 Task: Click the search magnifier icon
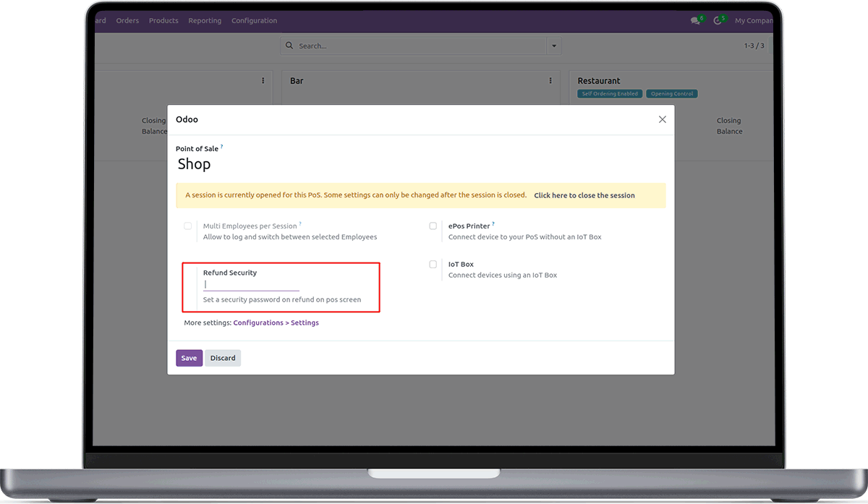point(290,46)
